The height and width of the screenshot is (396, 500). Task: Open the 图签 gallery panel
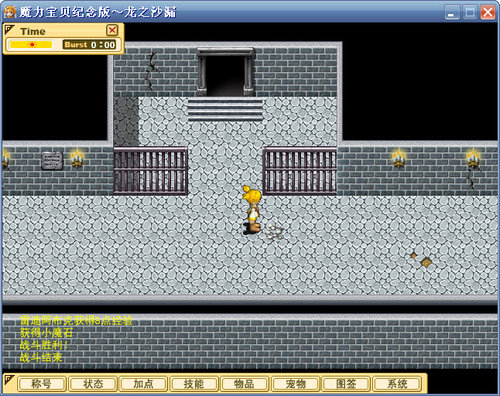coord(346,384)
